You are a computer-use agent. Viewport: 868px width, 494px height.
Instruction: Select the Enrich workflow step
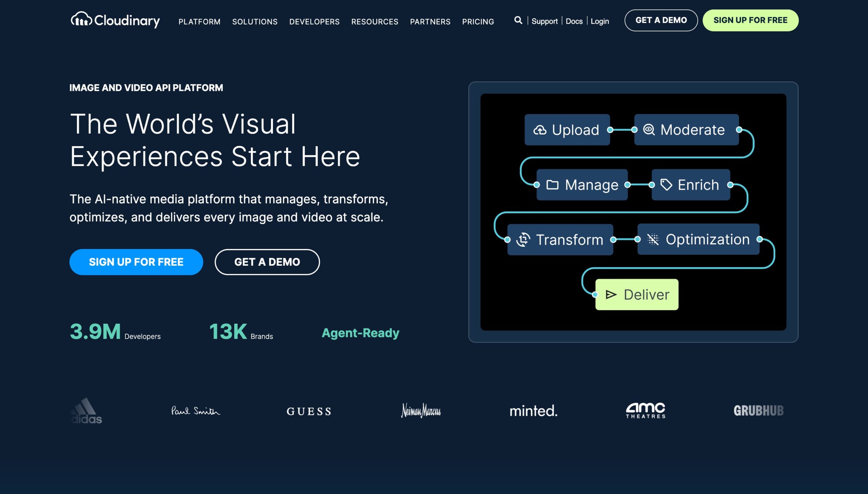click(691, 185)
